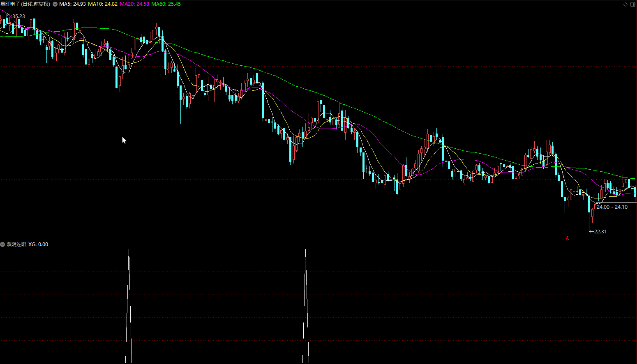Click the MA20: 24.58 label
The height and width of the screenshot is (364, 637).
pyautogui.click(x=134, y=4)
